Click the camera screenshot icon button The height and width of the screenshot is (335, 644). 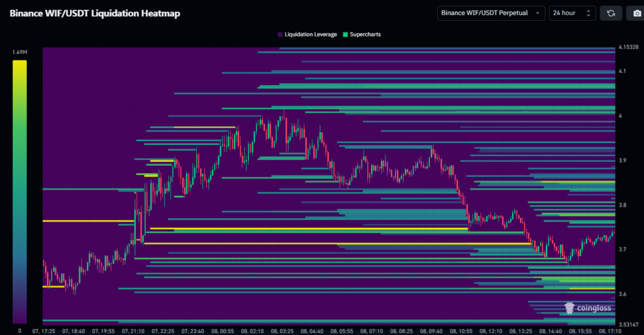pos(636,13)
